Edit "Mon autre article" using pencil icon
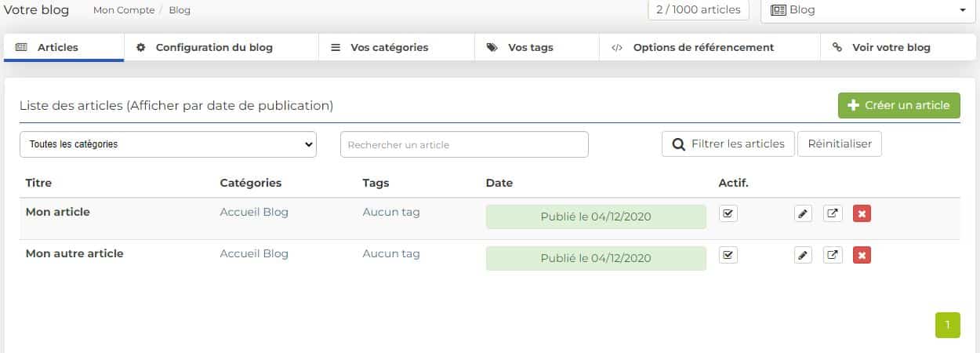Image resolution: width=980 pixels, height=353 pixels. point(802,255)
